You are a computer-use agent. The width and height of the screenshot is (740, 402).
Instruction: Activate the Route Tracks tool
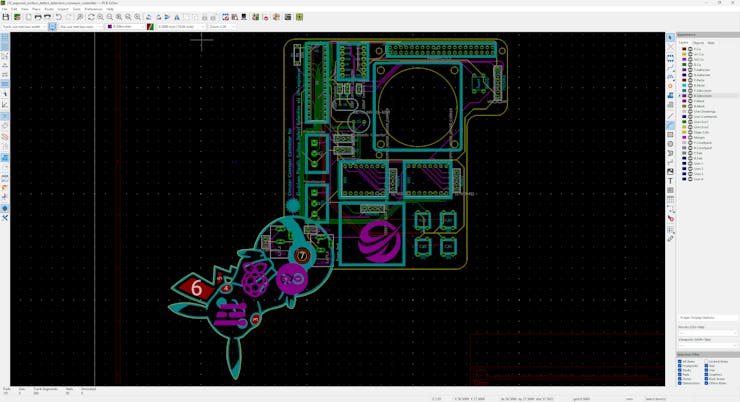670,67
